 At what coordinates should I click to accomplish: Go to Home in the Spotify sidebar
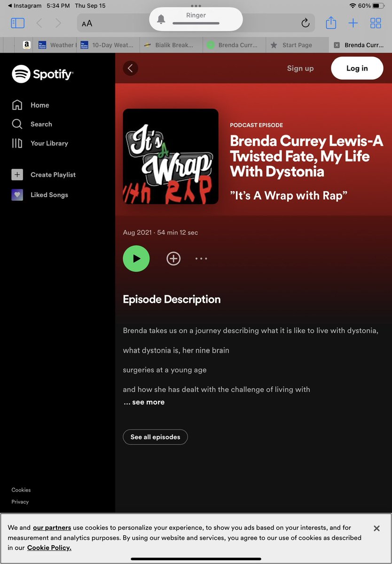point(31,105)
